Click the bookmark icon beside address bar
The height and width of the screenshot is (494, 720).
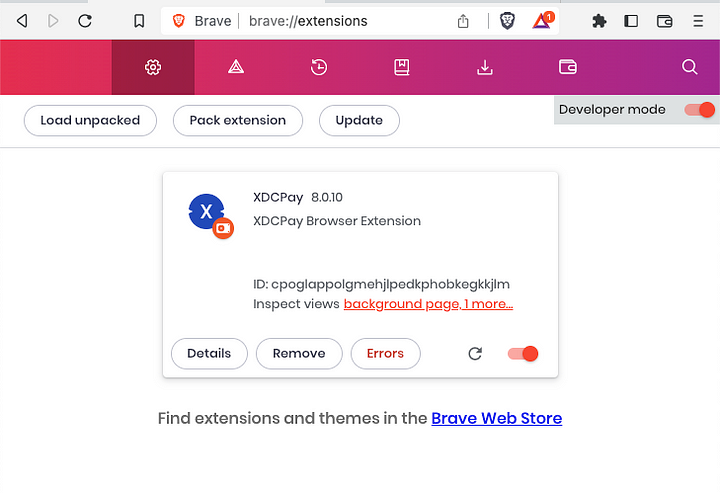[139, 21]
